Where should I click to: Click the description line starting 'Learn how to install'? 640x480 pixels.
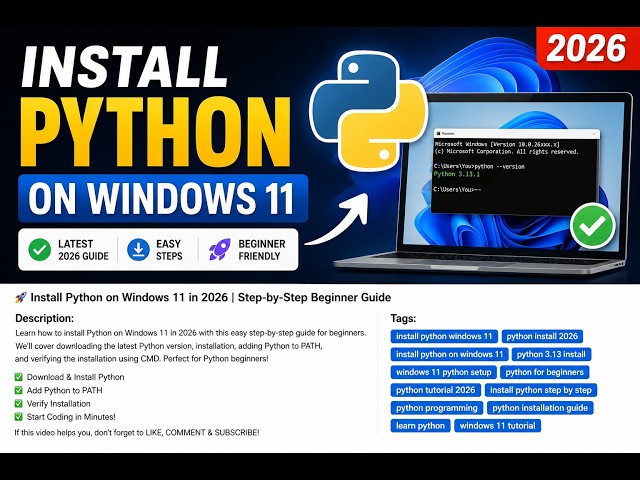pyautogui.click(x=191, y=333)
